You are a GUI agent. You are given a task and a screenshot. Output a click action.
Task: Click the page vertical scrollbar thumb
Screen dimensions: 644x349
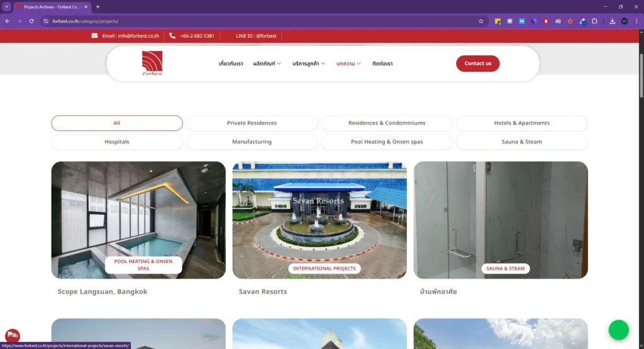641,76
